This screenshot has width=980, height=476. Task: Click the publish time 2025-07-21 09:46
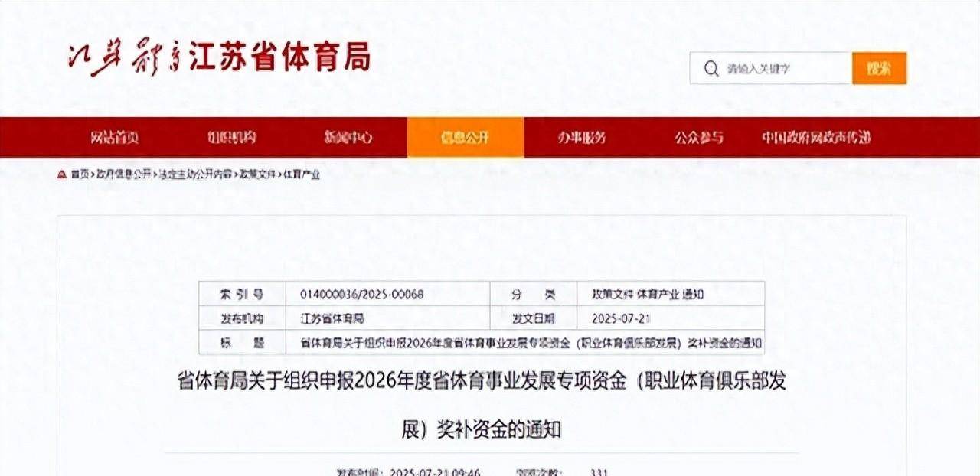tap(435, 472)
